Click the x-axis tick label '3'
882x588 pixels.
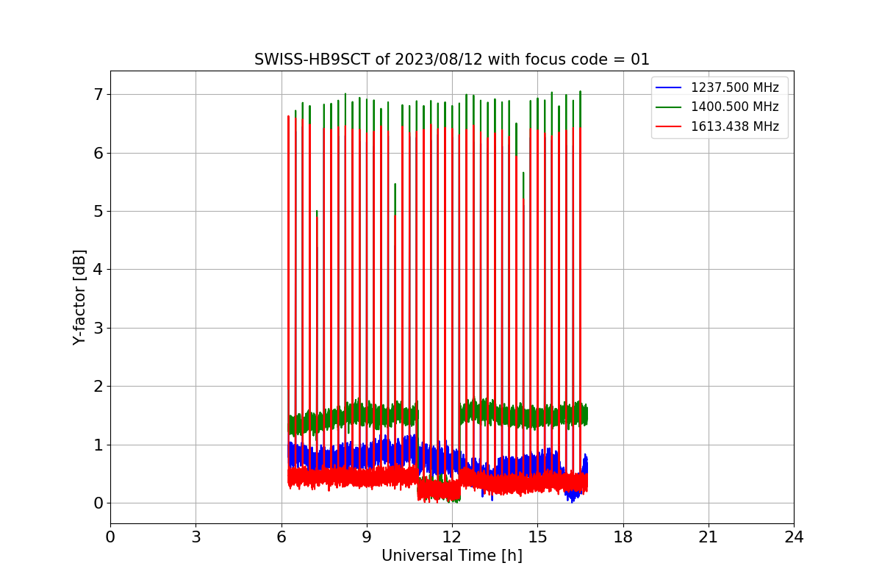(196, 537)
